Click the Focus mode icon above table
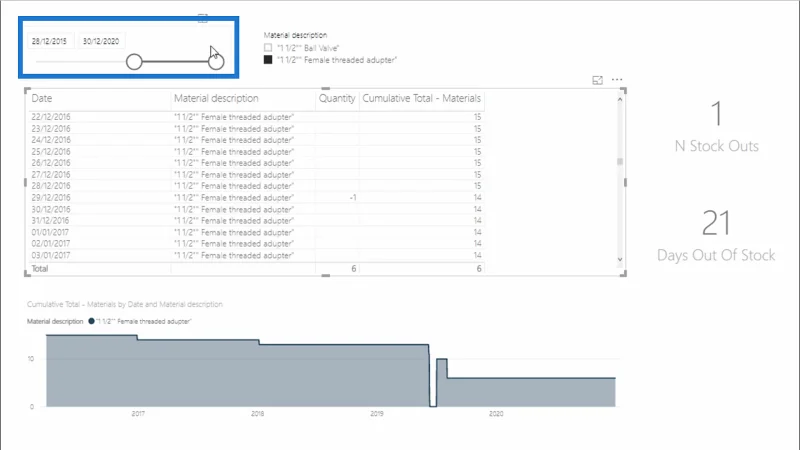 (x=597, y=80)
